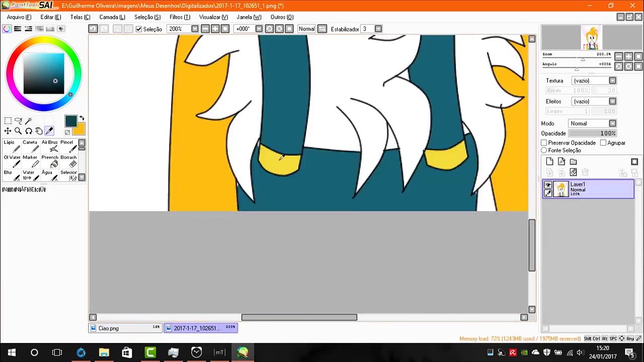Zoom in the canvas from the top toolbar
Viewport: 644px width, 362px height.
click(215, 29)
